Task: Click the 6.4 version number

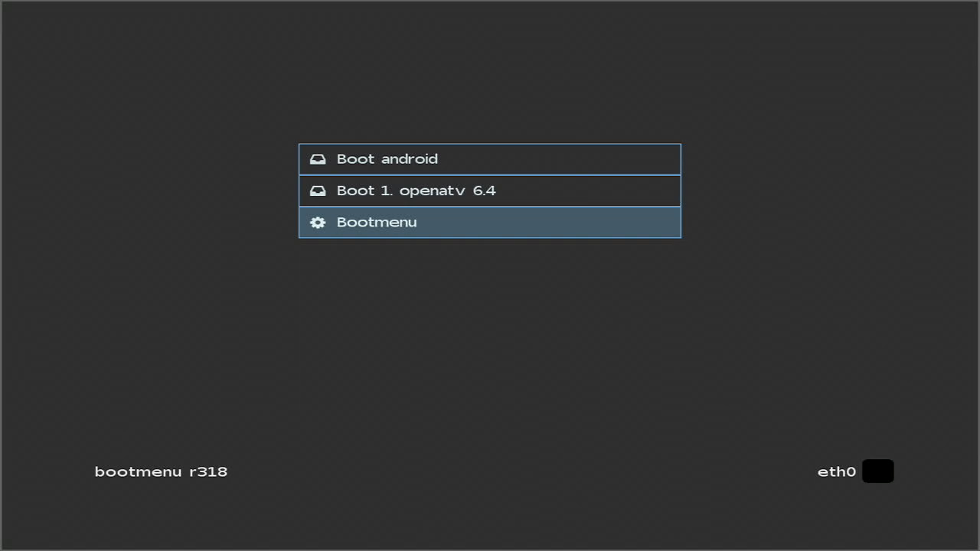Action: pyautogui.click(x=484, y=191)
